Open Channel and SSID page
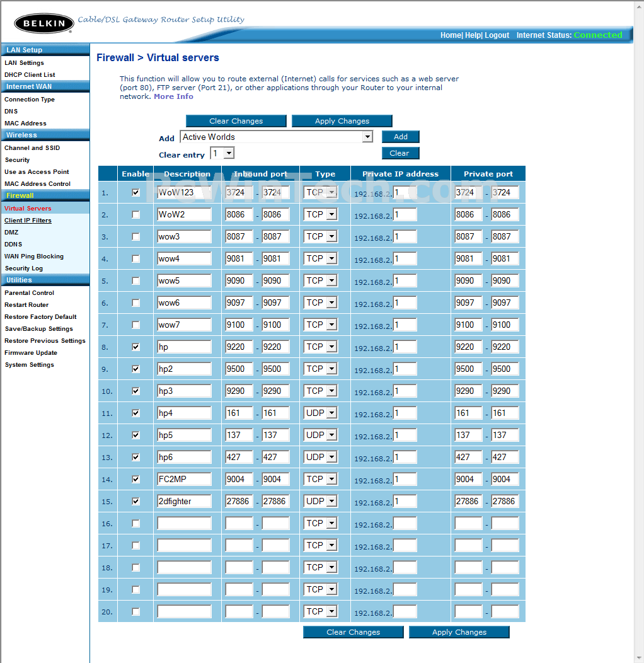Viewport: 644px width, 663px height. 32,147
